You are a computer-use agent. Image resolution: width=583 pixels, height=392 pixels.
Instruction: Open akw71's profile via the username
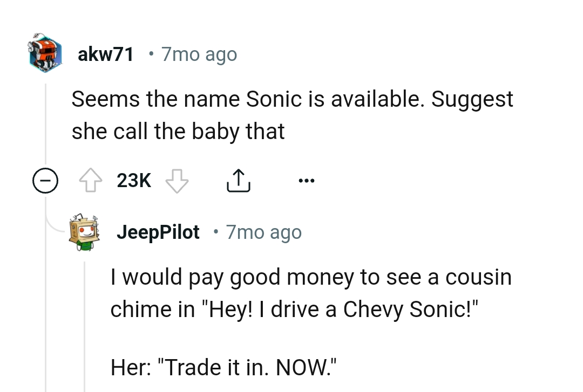tap(106, 53)
